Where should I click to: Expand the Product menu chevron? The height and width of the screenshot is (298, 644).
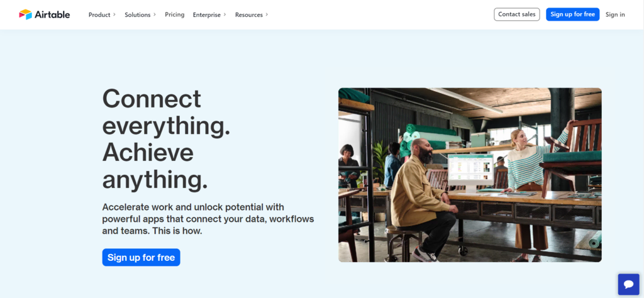(x=114, y=14)
